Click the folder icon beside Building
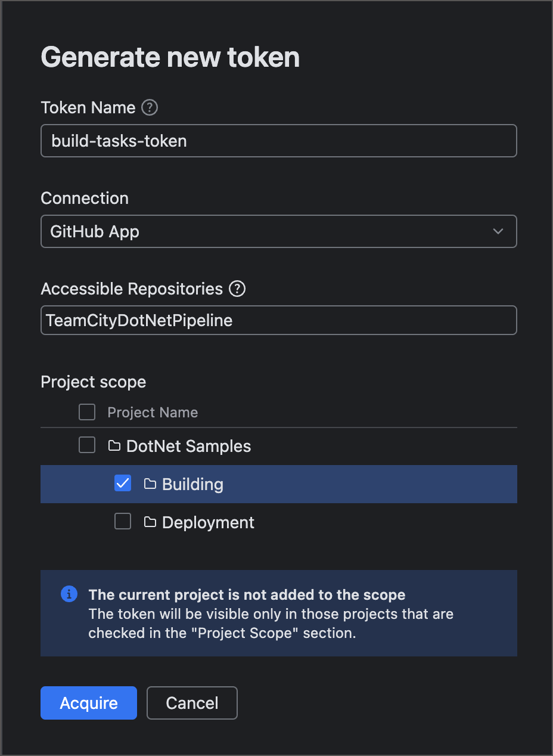The image size is (553, 756). 149,484
